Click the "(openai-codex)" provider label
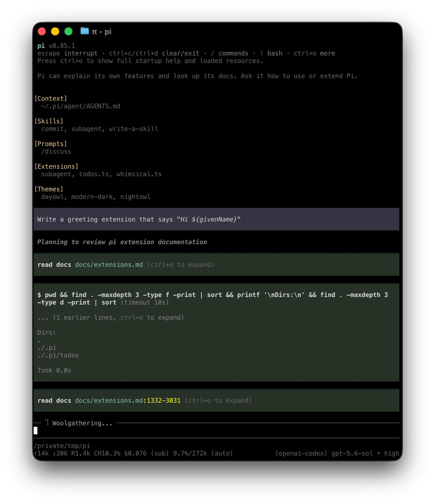Viewport: 435px width, 504px height. pos(301,453)
